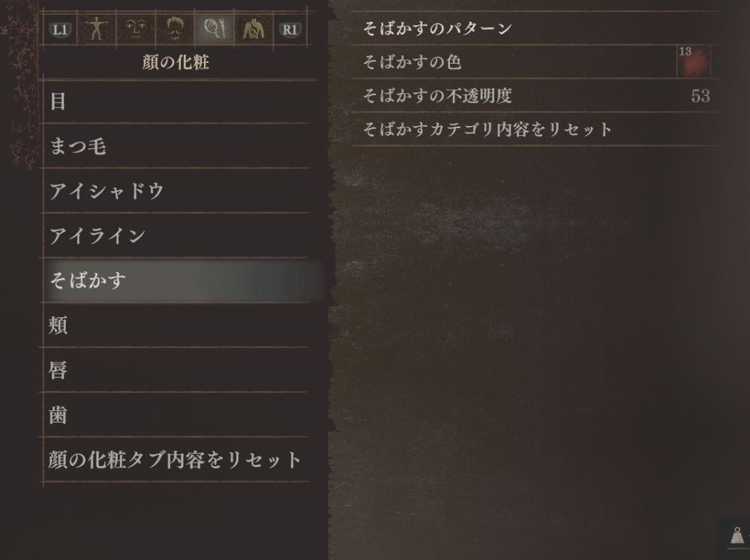
Task: Click the R1 next tab button
Action: [289, 30]
